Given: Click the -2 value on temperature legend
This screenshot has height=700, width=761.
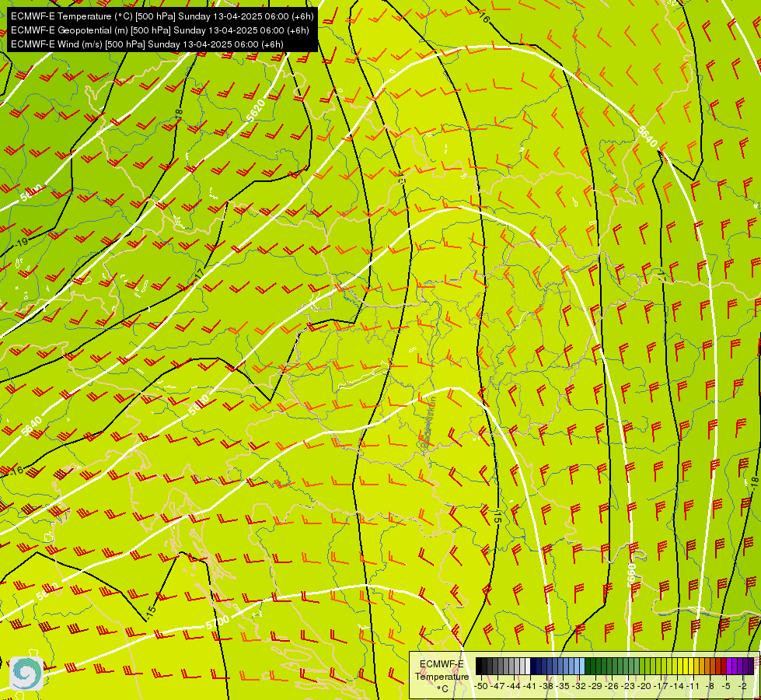Looking at the screenshot, I should [743, 687].
